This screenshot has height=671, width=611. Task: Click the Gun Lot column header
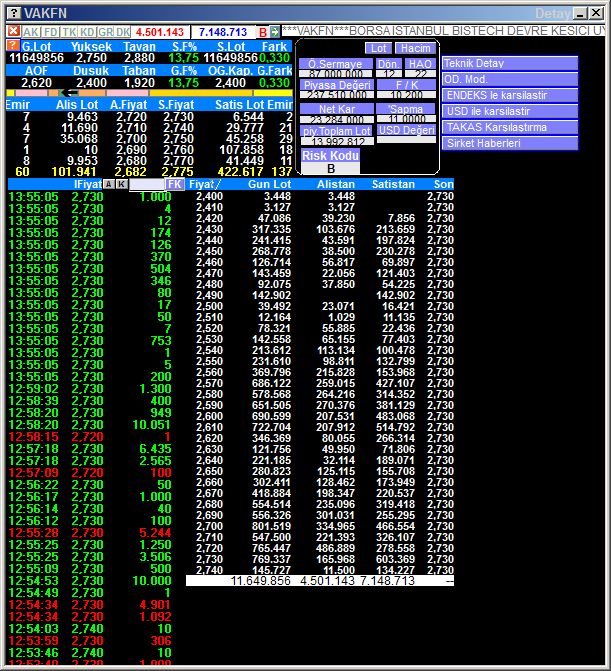(270, 184)
